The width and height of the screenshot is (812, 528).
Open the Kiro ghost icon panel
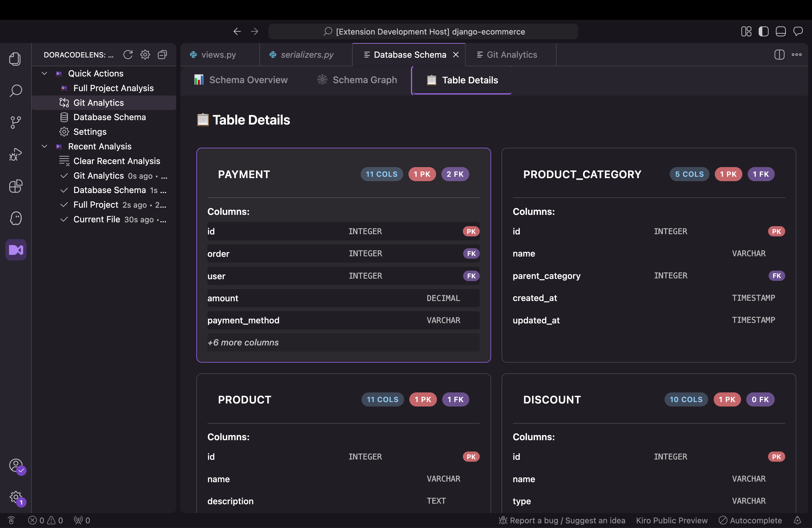(16, 218)
